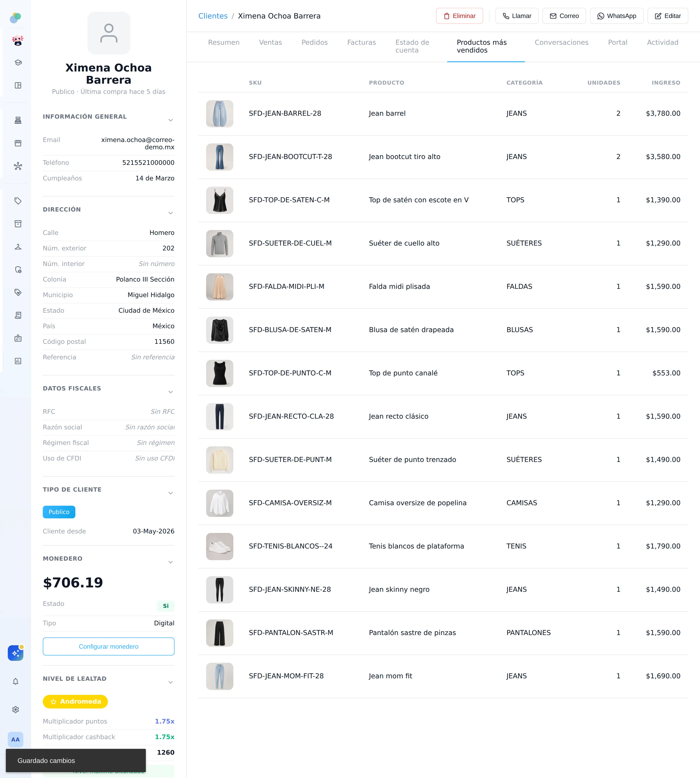This screenshot has height=778, width=700.
Task: Collapse the Nivel de Lealtad section
Action: (x=170, y=682)
